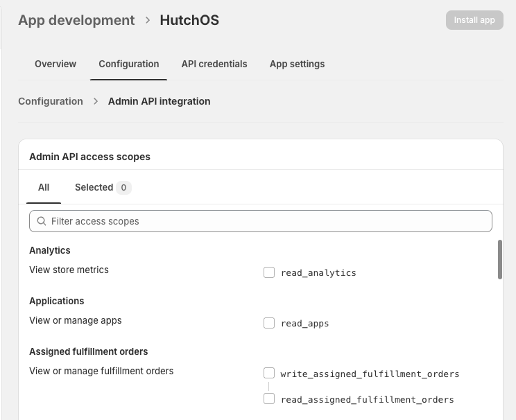The width and height of the screenshot is (516, 420).
Task: Click the Configuration breadcrumb link
Action: (51, 101)
